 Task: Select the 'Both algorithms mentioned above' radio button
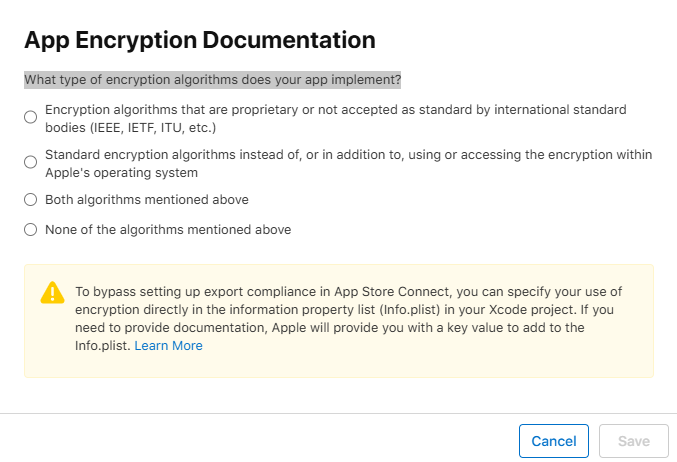31,199
